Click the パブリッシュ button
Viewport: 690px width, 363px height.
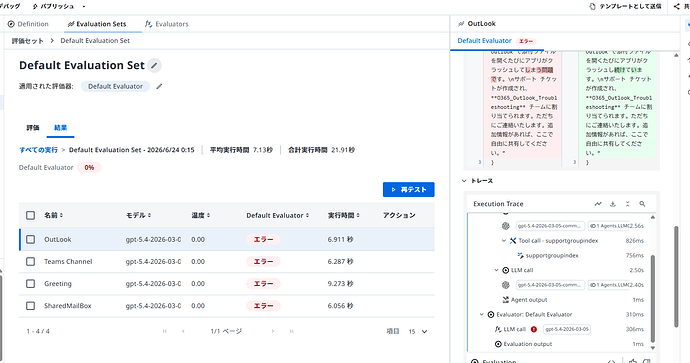pos(53,7)
